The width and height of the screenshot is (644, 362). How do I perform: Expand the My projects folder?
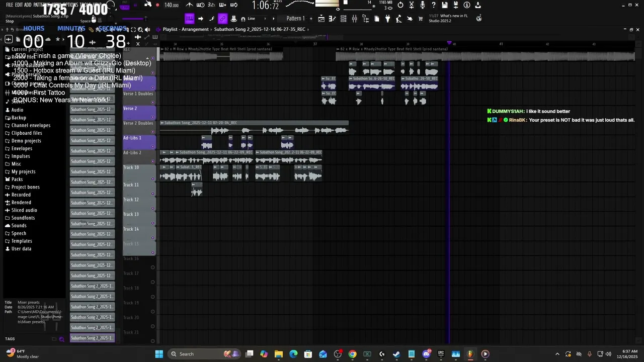tap(23, 171)
